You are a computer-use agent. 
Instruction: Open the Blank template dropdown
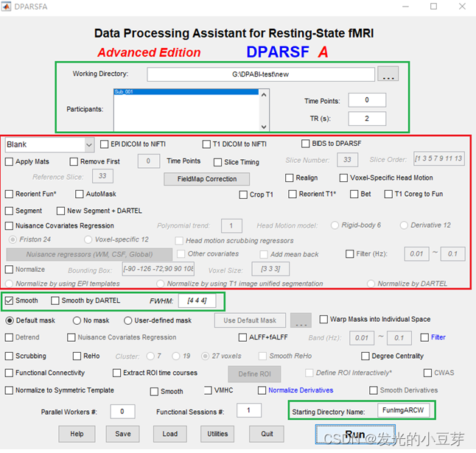click(49, 144)
